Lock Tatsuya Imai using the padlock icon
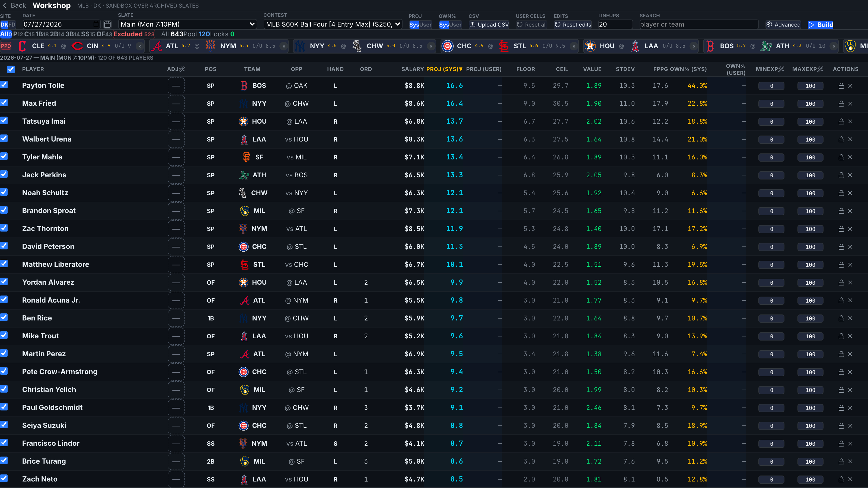The image size is (868, 488). (841, 121)
